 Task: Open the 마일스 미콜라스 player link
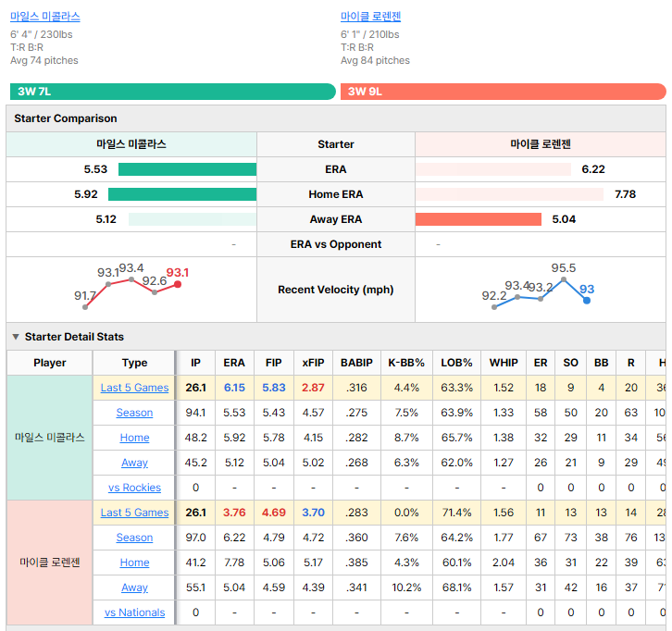click(45, 17)
